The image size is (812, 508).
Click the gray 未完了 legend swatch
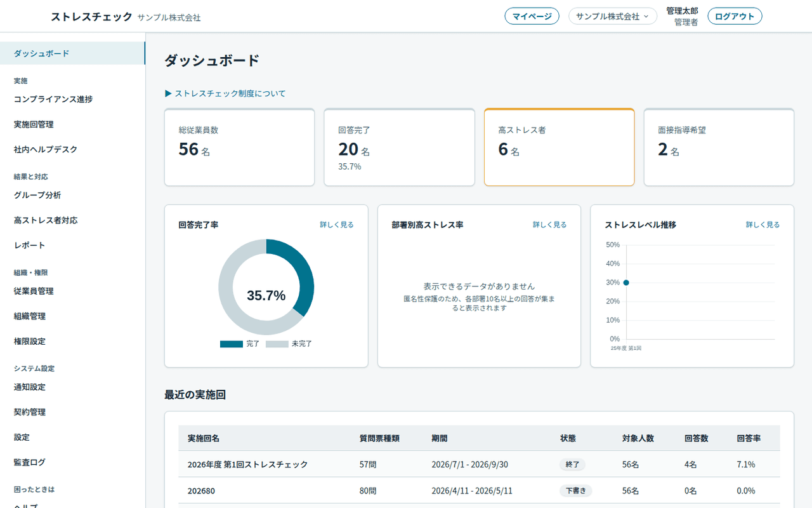click(x=277, y=344)
